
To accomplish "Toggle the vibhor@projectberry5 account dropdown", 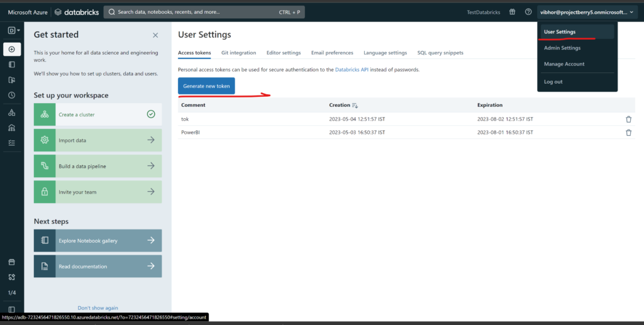I will point(587,13).
